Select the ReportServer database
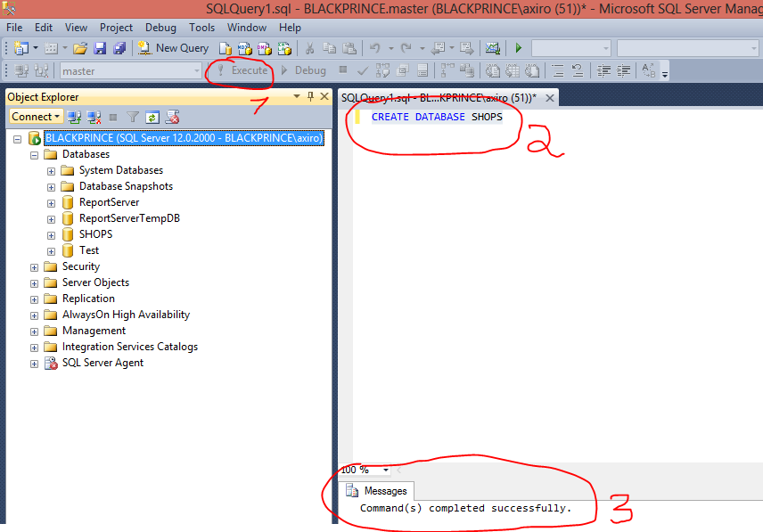This screenshot has height=532, width=763. click(109, 202)
